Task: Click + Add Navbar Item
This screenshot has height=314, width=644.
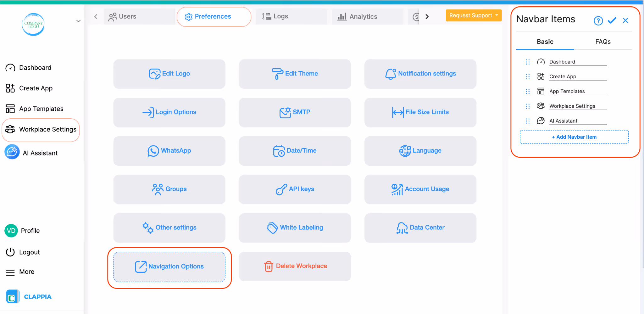Action: point(574,137)
